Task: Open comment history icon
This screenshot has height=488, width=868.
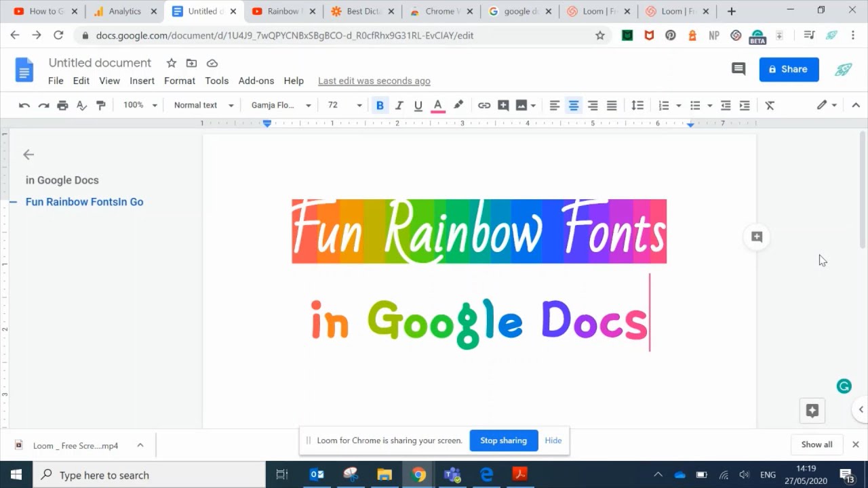Action: 738,69
